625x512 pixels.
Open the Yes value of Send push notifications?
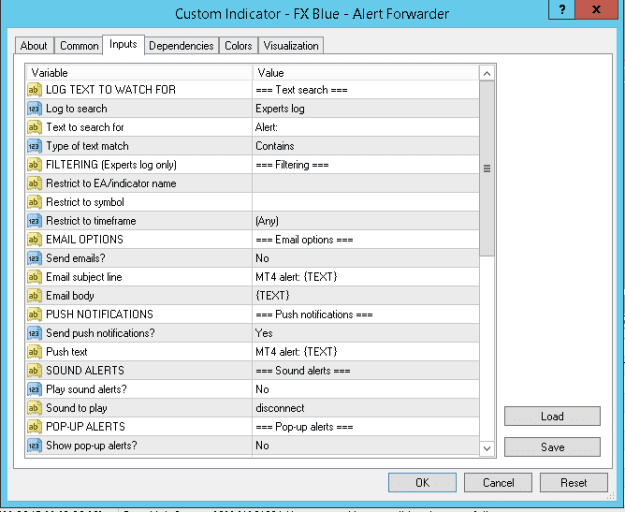tap(366, 333)
